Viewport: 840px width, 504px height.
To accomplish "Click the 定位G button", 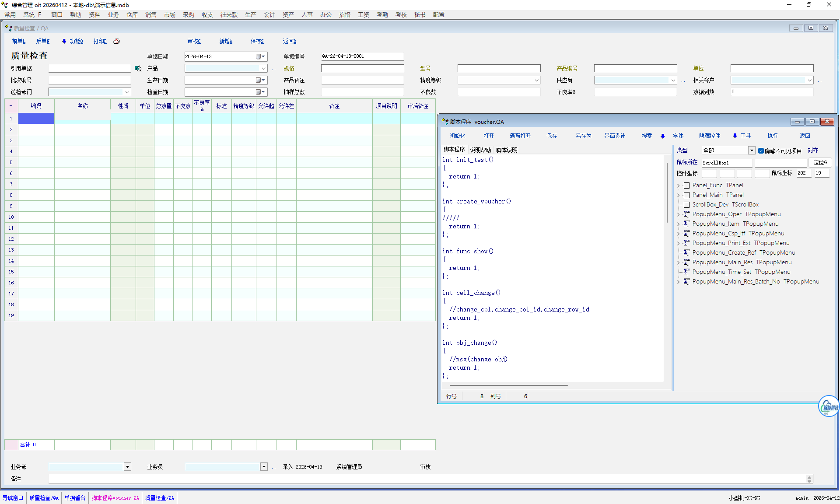I will click(820, 162).
